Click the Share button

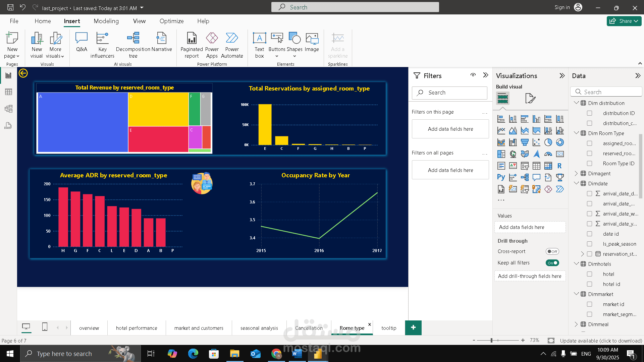624,21
